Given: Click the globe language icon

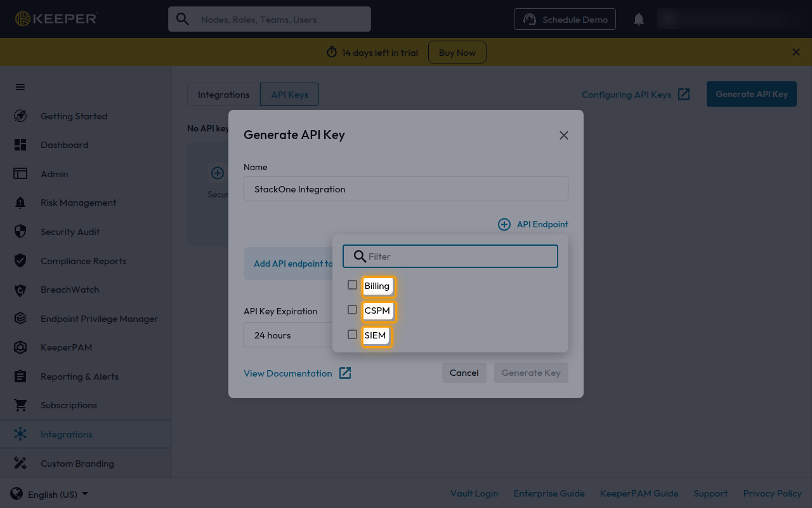Looking at the screenshot, I should point(16,493).
